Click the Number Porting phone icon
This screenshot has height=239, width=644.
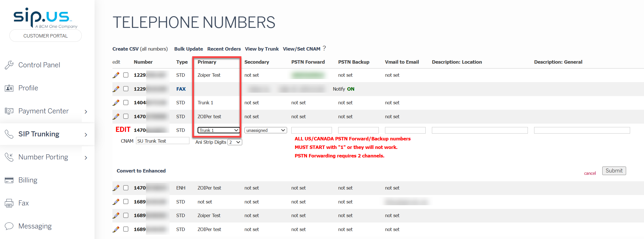pyautogui.click(x=9, y=157)
